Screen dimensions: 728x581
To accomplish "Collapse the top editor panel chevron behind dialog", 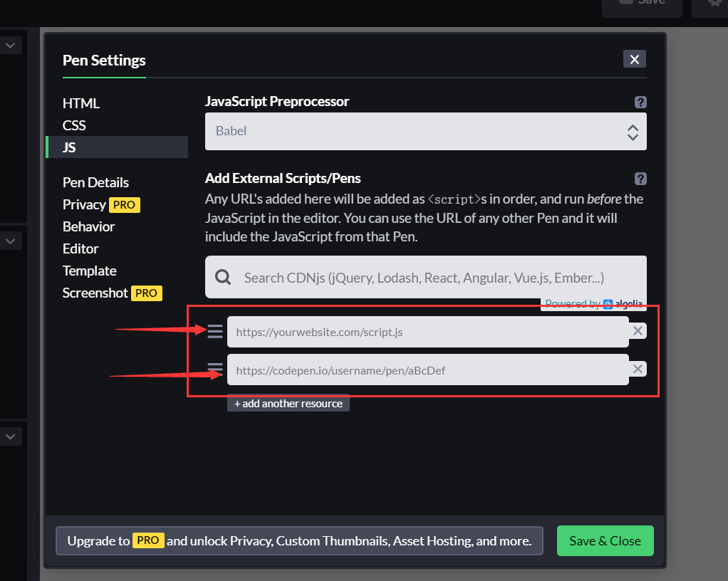I will (x=10, y=46).
